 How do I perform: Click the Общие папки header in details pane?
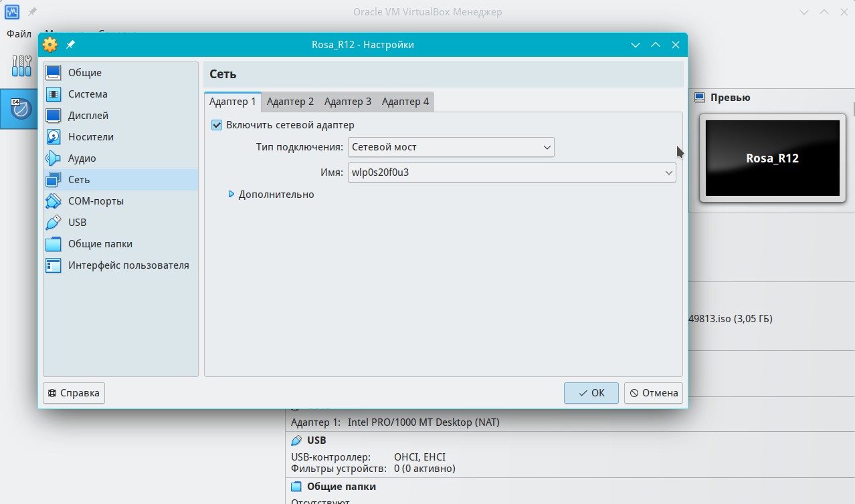pos(341,487)
